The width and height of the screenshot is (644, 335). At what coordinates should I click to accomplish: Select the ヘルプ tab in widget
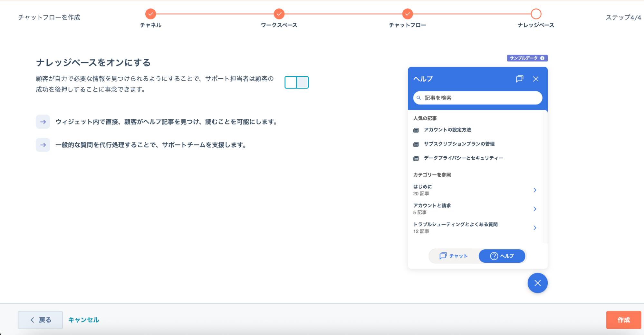[x=502, y=256]
